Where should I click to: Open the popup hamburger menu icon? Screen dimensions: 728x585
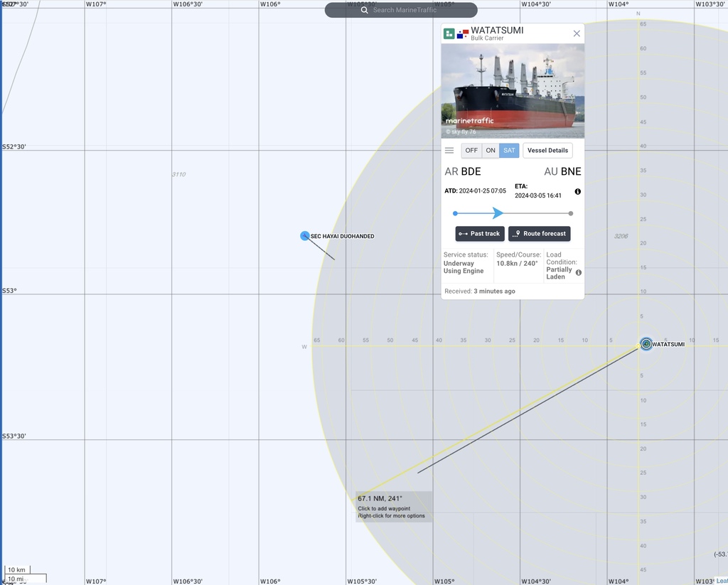(x=449, y=151)
